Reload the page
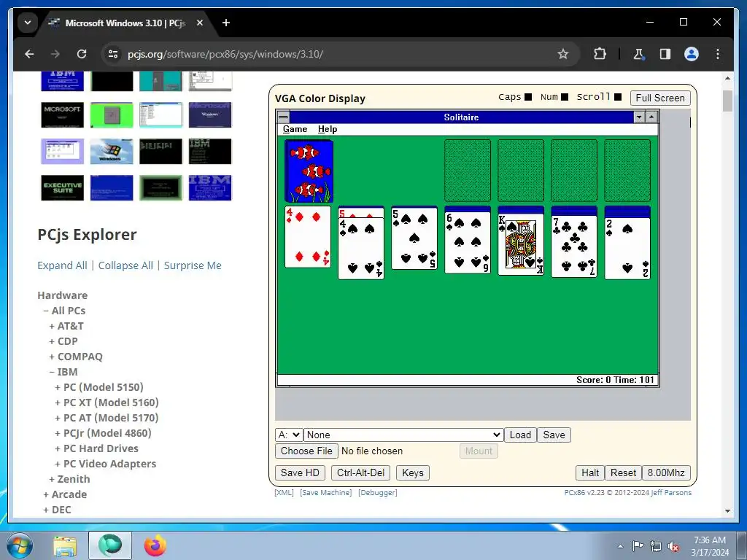This screenshot has height=560, width=747. click(82, 54)
